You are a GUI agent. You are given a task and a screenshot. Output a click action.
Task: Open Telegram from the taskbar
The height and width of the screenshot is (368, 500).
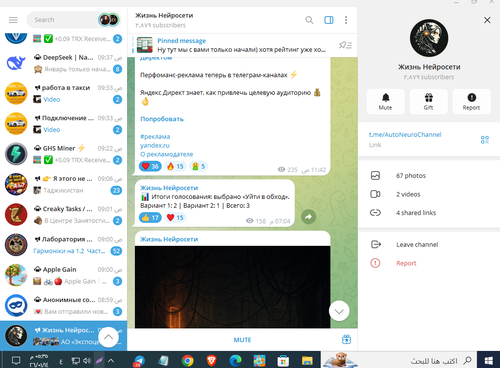(x=139, y=361)
